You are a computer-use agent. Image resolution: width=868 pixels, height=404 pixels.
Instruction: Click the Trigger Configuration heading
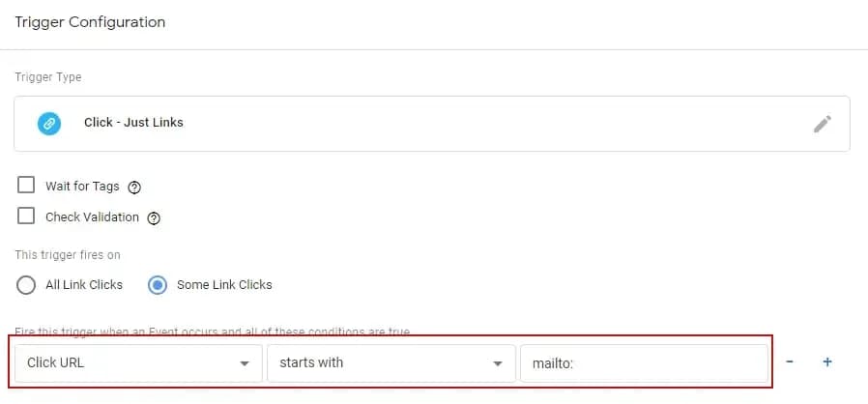[x=89, y=22]
